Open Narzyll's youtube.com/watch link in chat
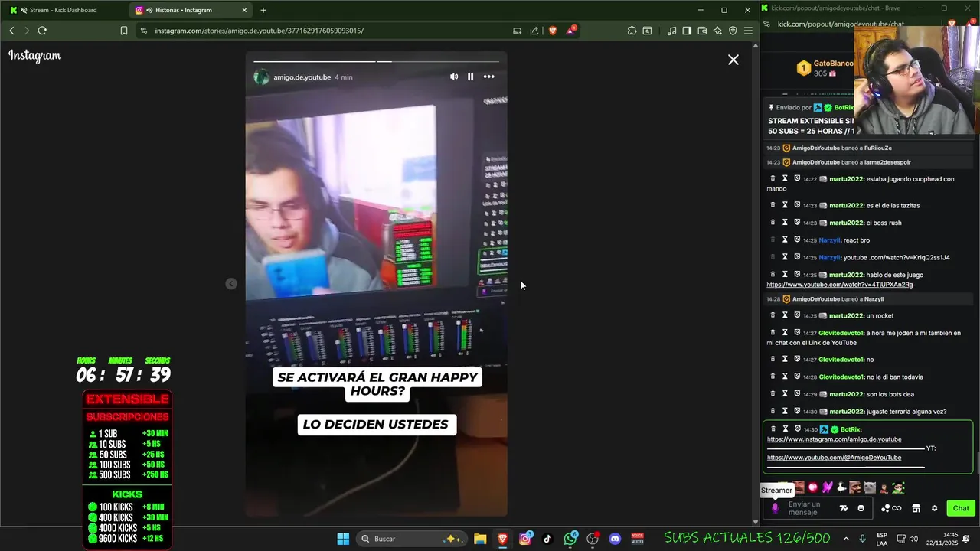The width and height of the screenshot is (980, 551). pyautogui.click(x=896, y=258)
